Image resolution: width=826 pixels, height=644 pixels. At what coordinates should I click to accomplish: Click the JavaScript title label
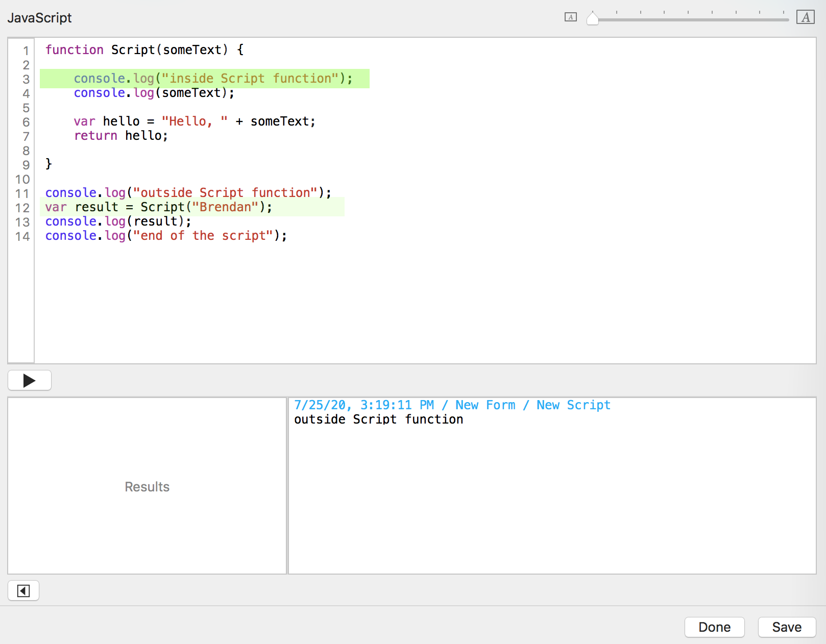[40, 18]
